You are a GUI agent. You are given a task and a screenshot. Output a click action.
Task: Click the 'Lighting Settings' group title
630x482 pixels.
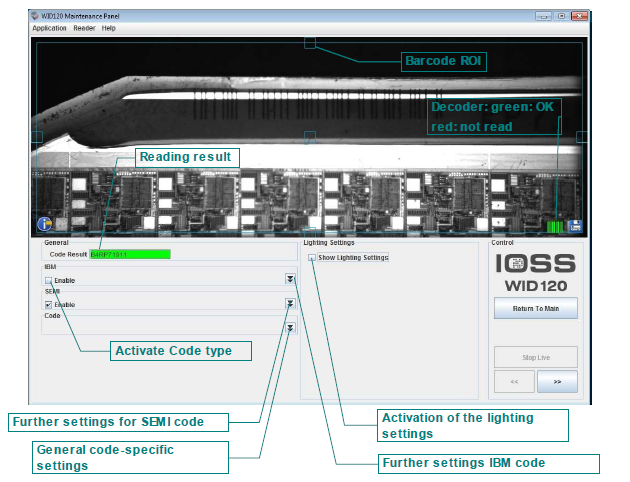coord(329,243)
